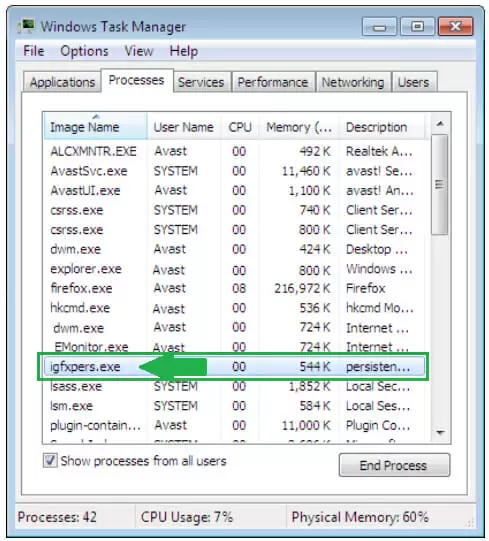
Task: Minimize the Task Manager window
Action: [380, 26]
